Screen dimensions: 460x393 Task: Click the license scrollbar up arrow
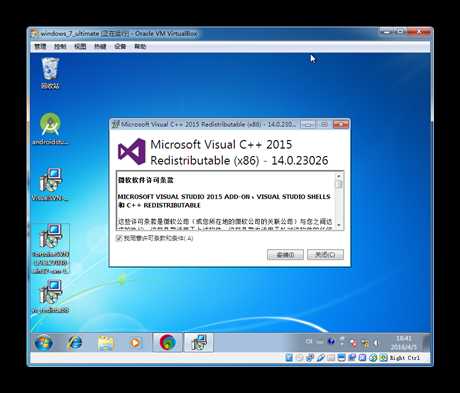[x=339, y=176]
